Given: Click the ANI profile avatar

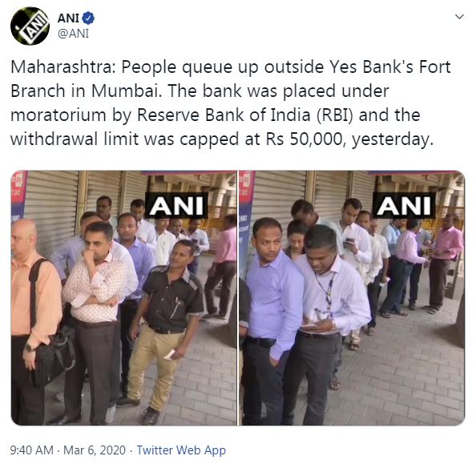Looking at the screenshot, I should pyautogui.click(x=30, y=26).
